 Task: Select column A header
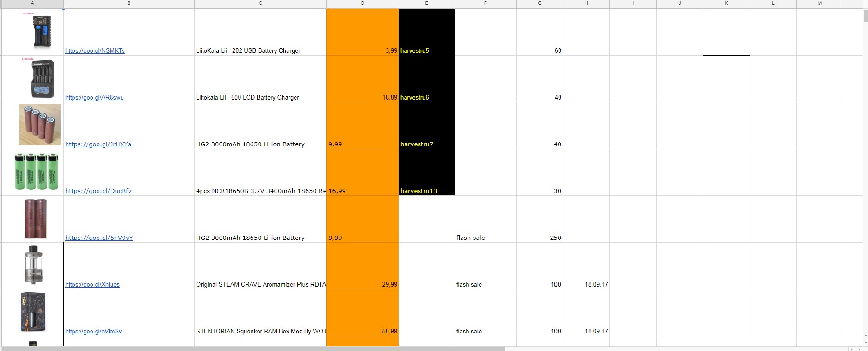point(32,3)
